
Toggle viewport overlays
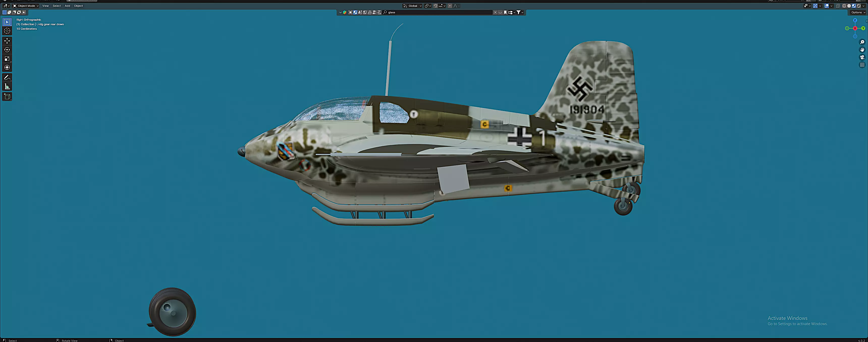(827, 6)
